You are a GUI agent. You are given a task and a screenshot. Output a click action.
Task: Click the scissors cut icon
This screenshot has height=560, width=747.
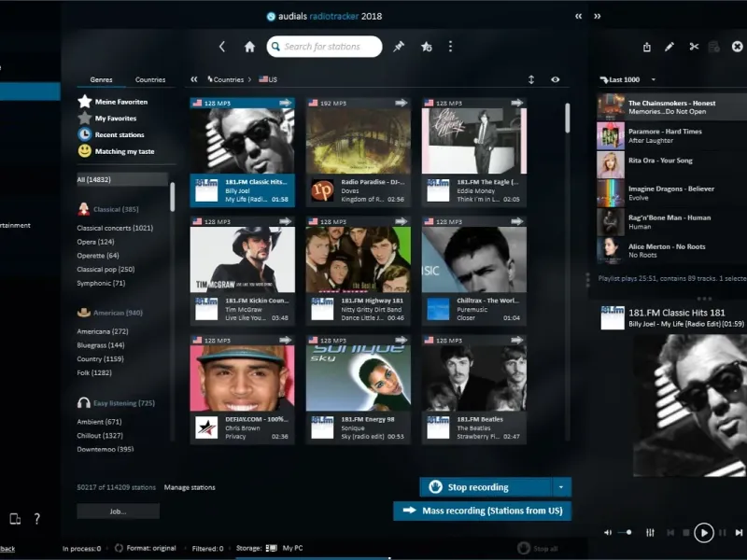[694, 47]
